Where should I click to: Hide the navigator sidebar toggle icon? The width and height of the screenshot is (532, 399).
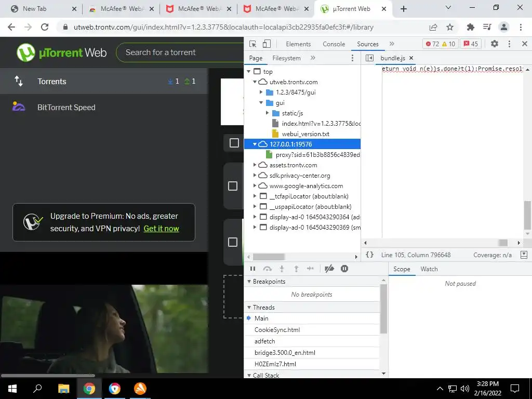[x=369, y=58]
